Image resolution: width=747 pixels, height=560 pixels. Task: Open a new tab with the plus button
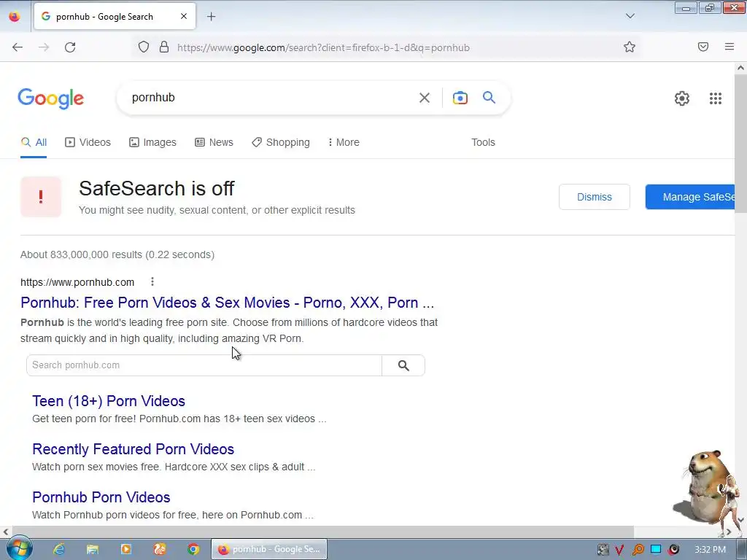(211, 17)
